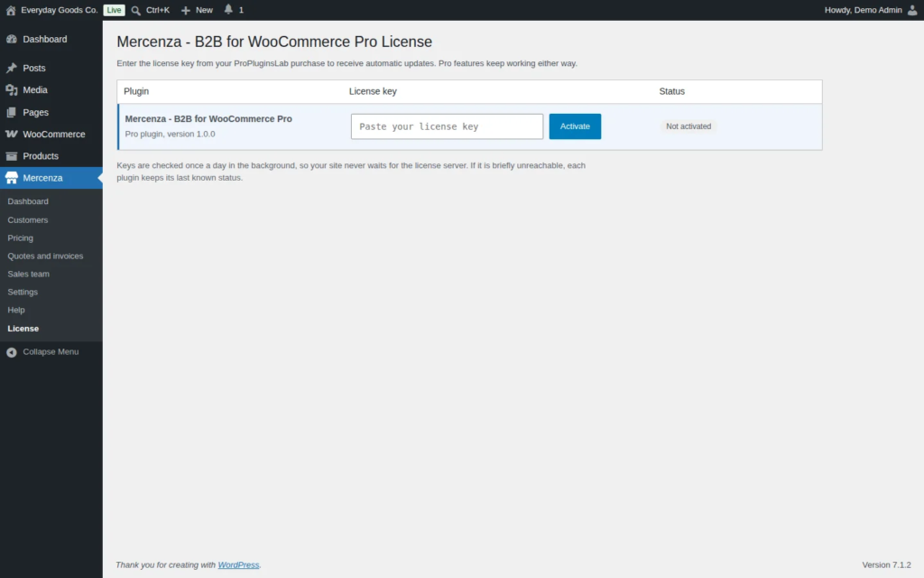Image resolution: width=924 pixels, height=578 pixels.
Task: Click the License key column header
Action: point(373,91)
